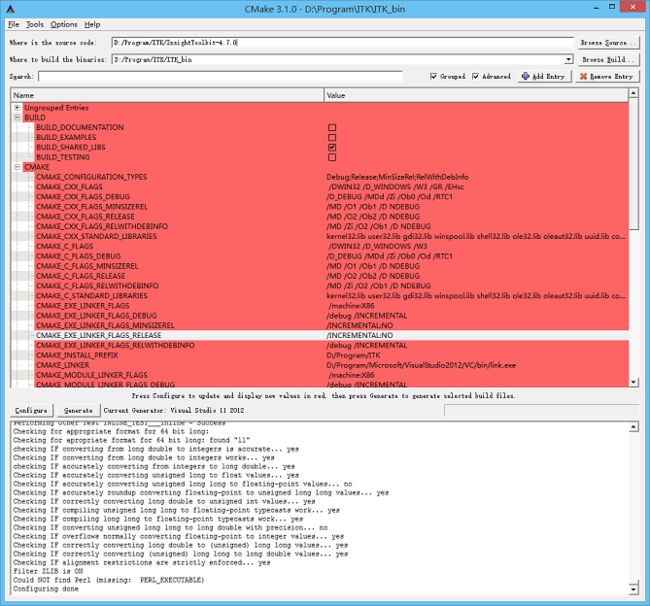Select the CMAKE_C_FLAGS entry
The image size is (650, 606).
pyautogui.click(x=64, y=246)
